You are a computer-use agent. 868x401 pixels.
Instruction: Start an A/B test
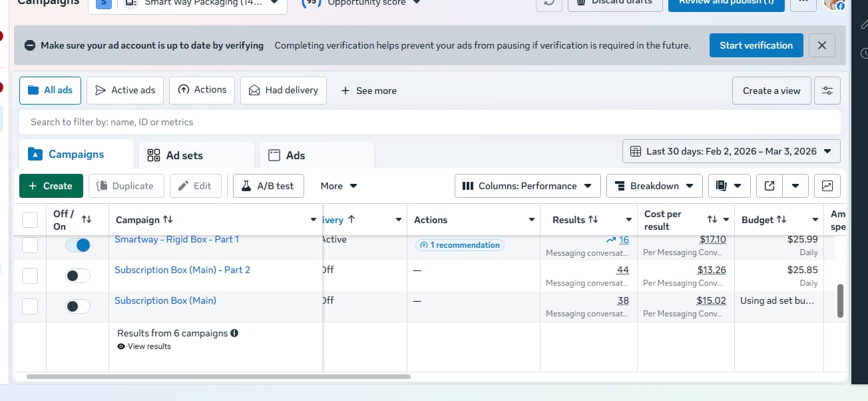pyautogui.click(x=268, y=186)
